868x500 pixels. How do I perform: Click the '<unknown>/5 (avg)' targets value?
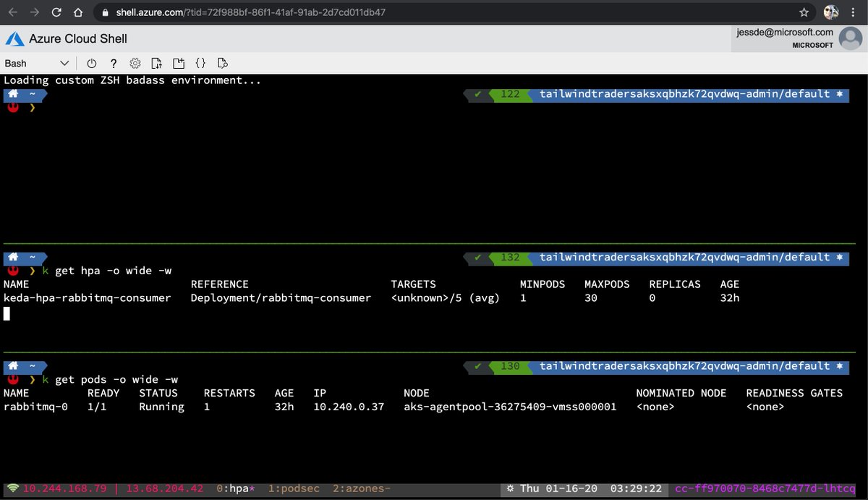(445, 298)
